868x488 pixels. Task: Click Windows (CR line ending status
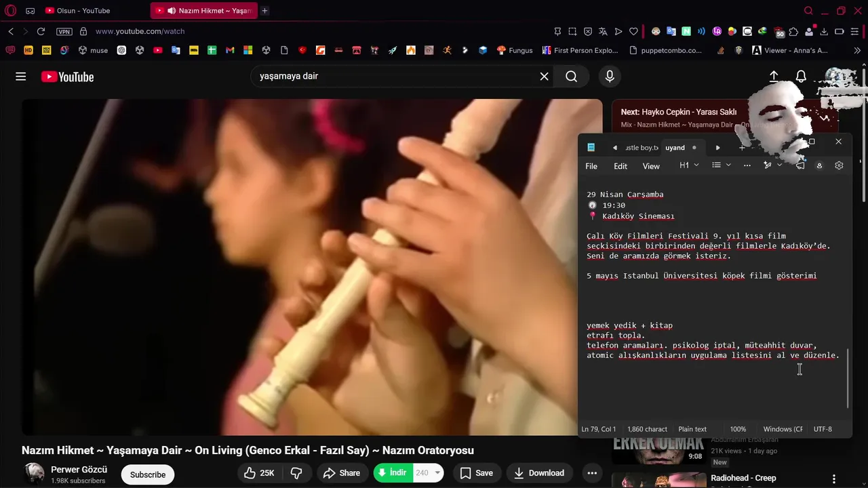pos(783,429)
